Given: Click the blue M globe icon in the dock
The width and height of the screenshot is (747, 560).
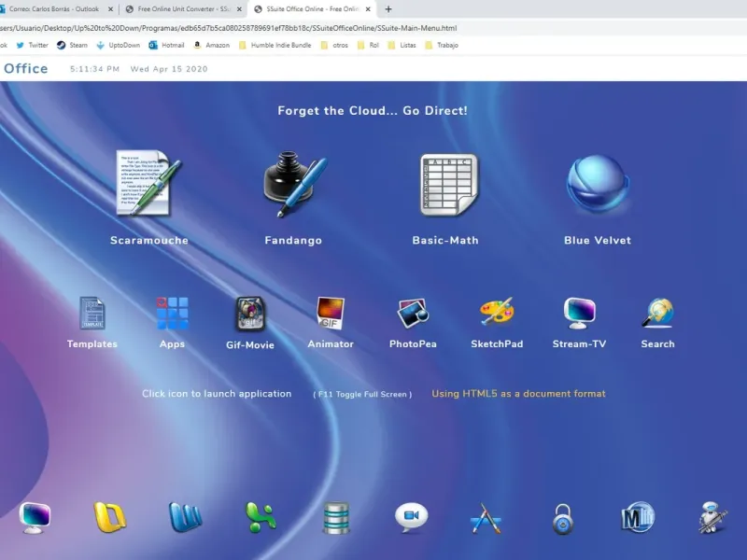Looking at the screenshot, I should pos(638,517).
